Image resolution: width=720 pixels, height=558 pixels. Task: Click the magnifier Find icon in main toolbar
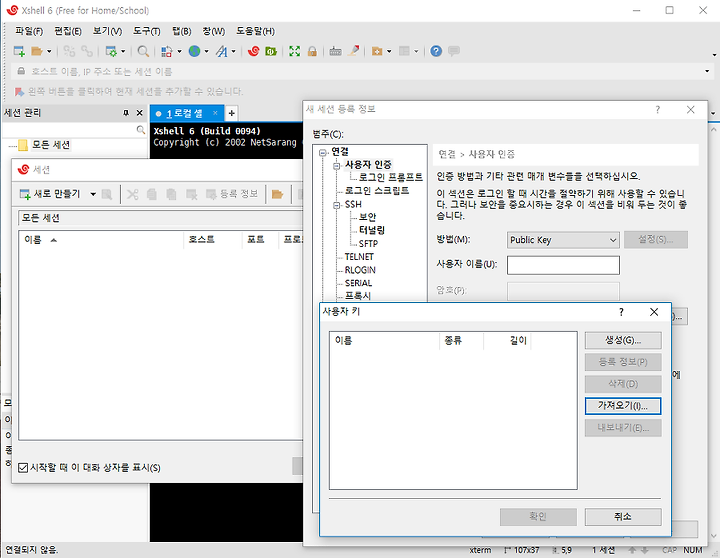click(143, 51)
